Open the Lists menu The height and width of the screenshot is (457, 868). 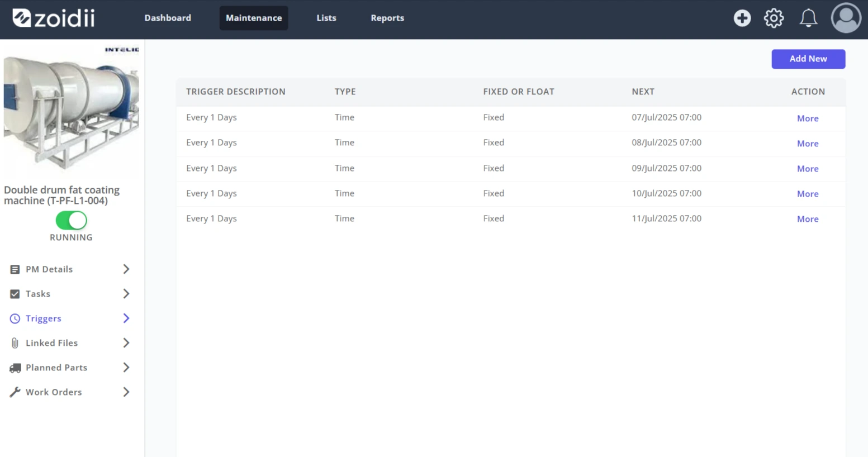click(x=326, y=18)
